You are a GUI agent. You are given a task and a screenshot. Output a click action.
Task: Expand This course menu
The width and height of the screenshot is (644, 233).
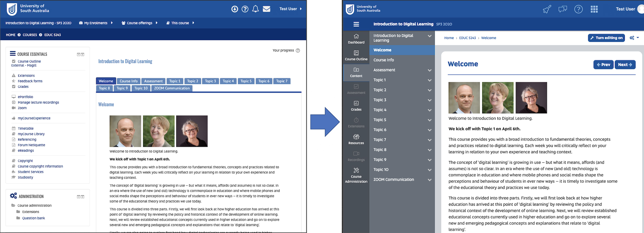click(180, 23)
